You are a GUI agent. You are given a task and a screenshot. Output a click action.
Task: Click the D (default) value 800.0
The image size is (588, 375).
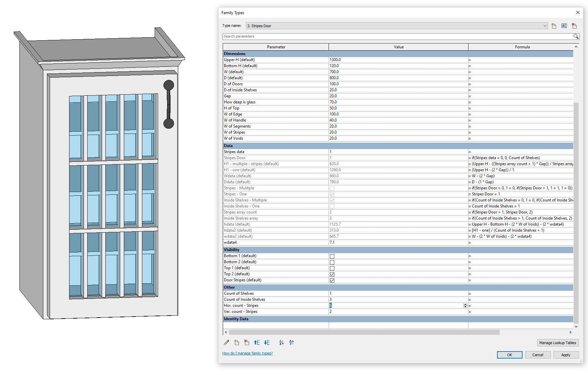point(334,78)
